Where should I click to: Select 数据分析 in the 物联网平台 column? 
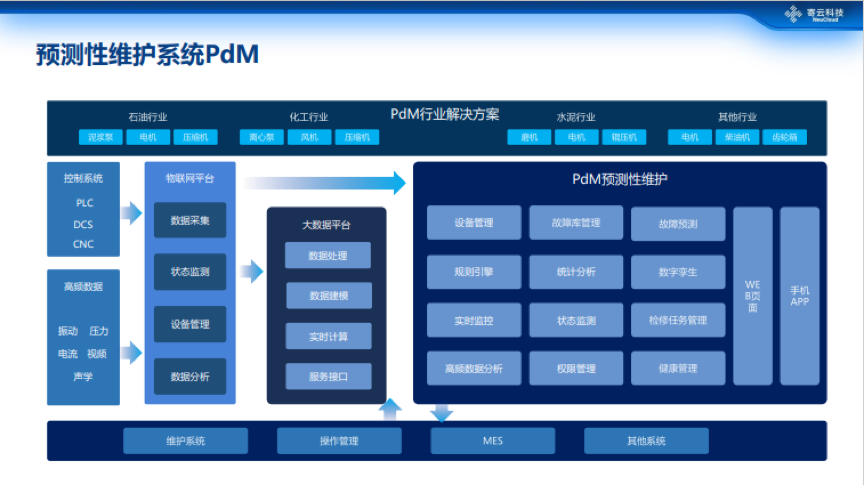tap(190, 376)
